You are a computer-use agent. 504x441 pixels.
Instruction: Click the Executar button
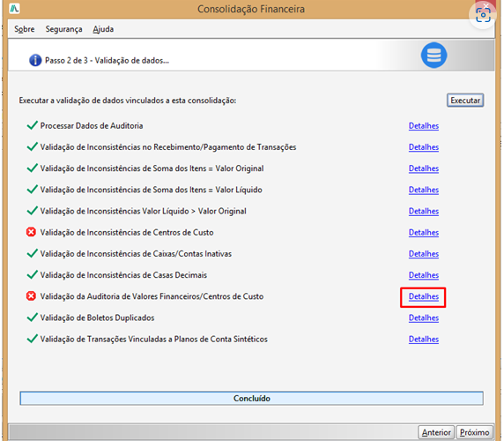coord(465,101)
